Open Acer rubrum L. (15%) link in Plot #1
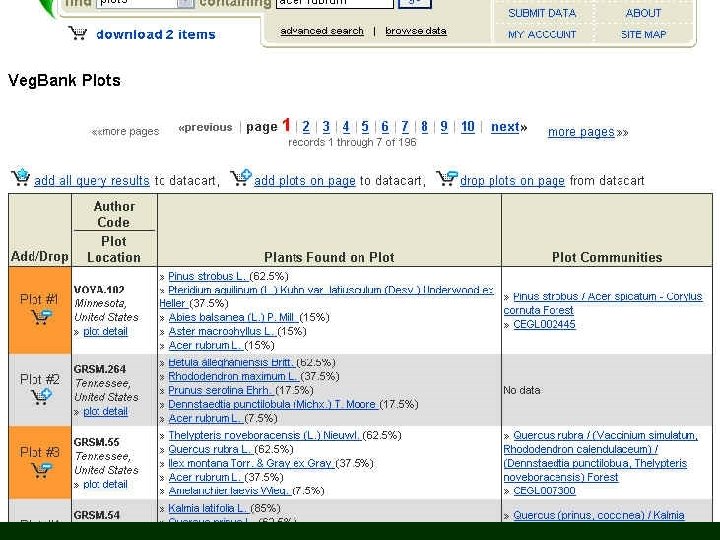 (206, 345)
